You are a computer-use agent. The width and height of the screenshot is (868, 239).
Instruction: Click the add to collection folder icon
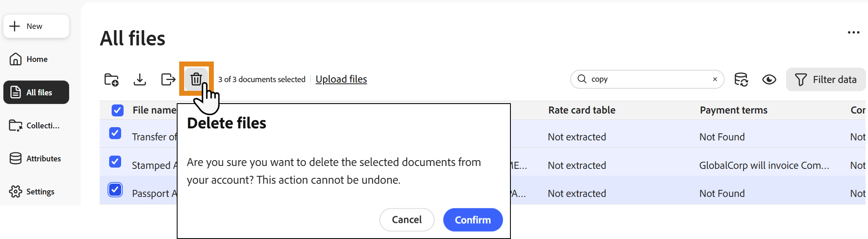click(x=112, y=79)
